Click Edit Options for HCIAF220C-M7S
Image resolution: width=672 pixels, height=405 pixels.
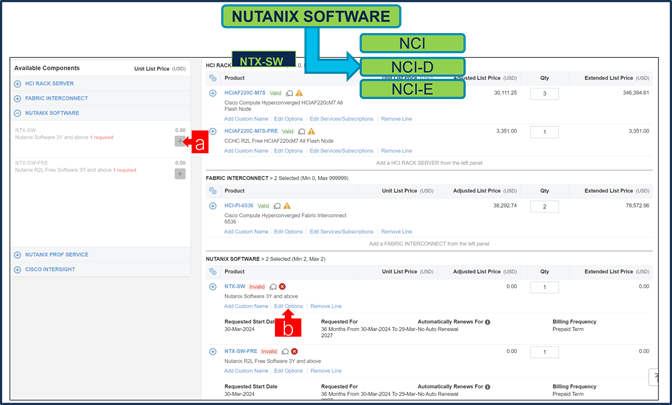point(288,119)
